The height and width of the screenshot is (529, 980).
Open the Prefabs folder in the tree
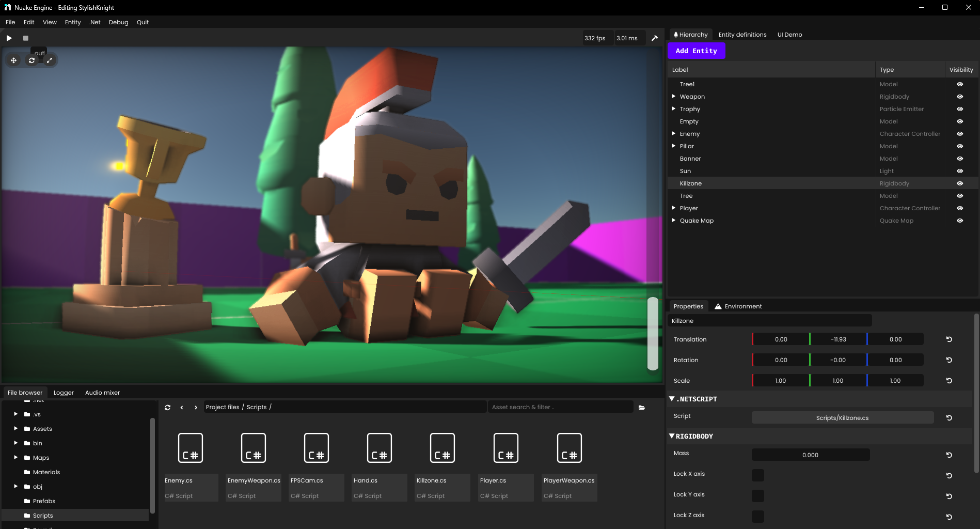pos(44,501)
